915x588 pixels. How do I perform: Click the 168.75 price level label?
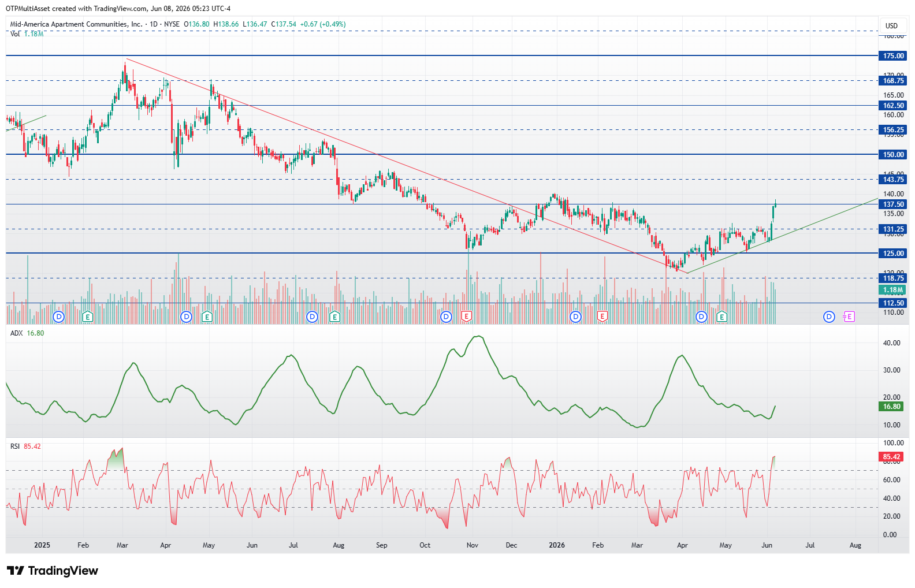pyautogui.click(x=893, y=81)
